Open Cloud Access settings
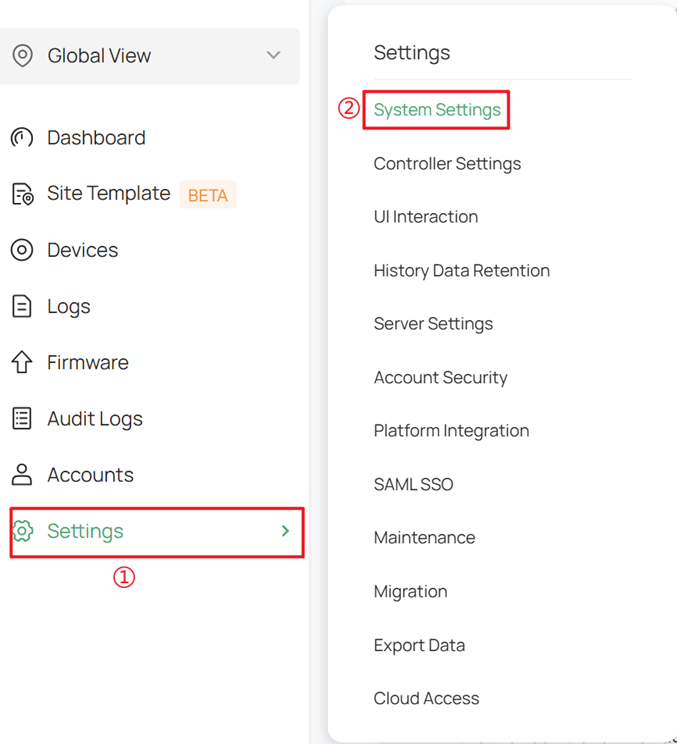The width and height of the screenshot is (677, 744). (x=426, y=698)
